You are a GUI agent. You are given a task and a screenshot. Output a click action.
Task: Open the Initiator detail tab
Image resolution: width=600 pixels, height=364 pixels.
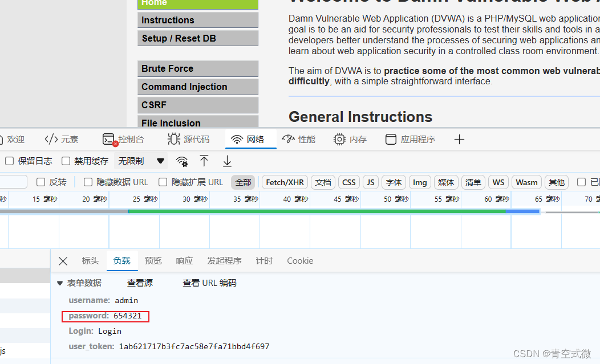(224, 261)
